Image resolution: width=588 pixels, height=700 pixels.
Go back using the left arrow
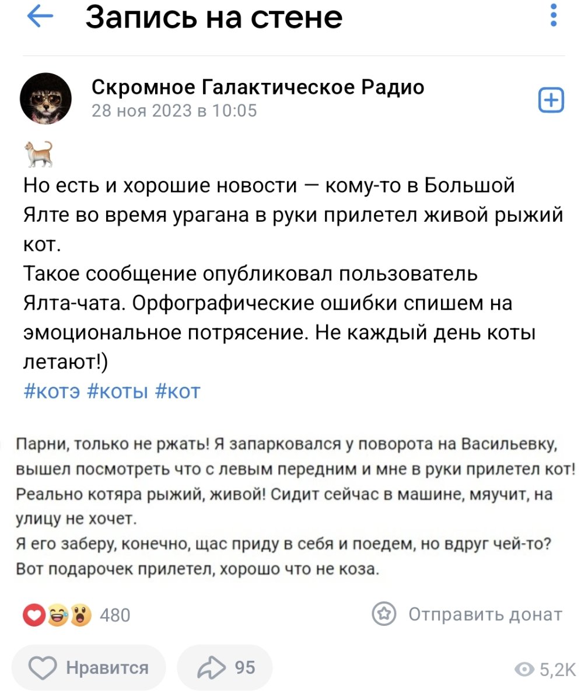pyautogui.click(x=40, y=17)
